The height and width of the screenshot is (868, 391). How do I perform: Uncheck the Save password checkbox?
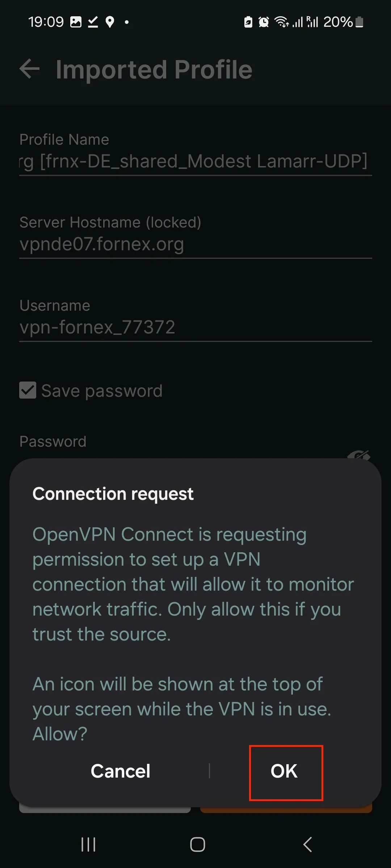[28, 390]
